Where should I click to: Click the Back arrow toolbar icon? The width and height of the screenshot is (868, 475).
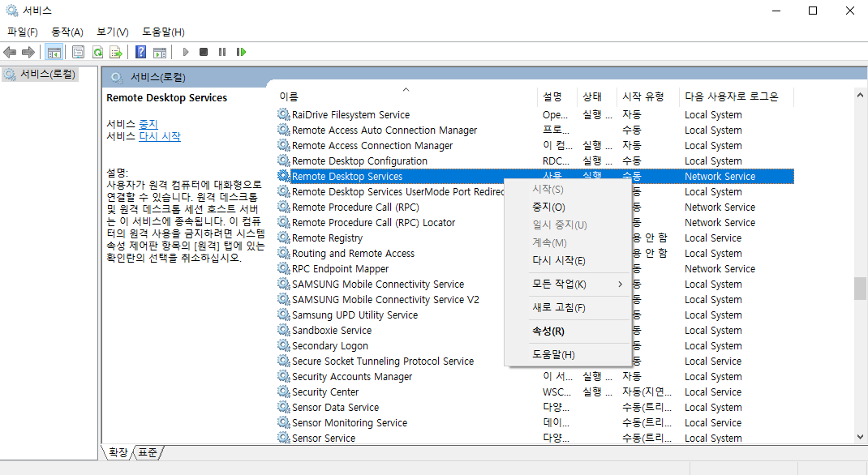pos(10,52)
